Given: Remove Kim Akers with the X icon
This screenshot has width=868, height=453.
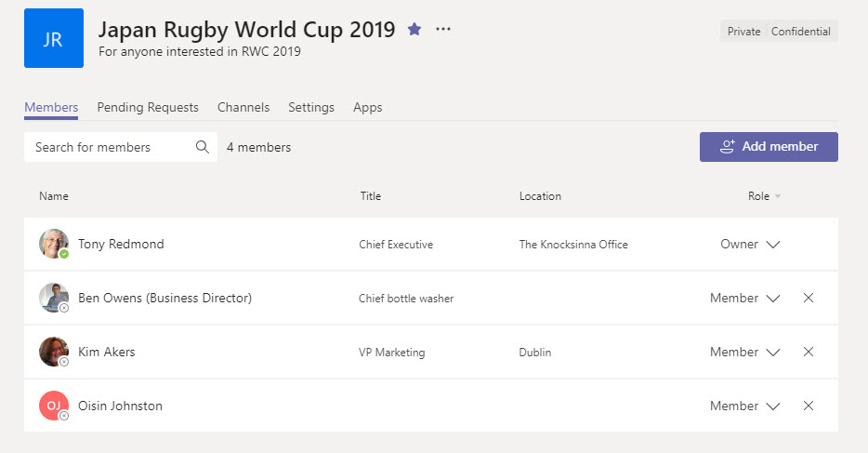Looking at the screenshot, I should tap(808, 353).
